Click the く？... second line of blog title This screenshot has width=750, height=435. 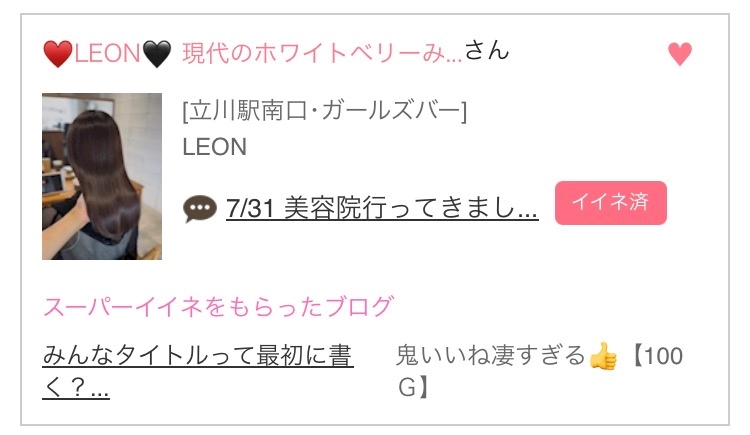[x=76, y=387]
